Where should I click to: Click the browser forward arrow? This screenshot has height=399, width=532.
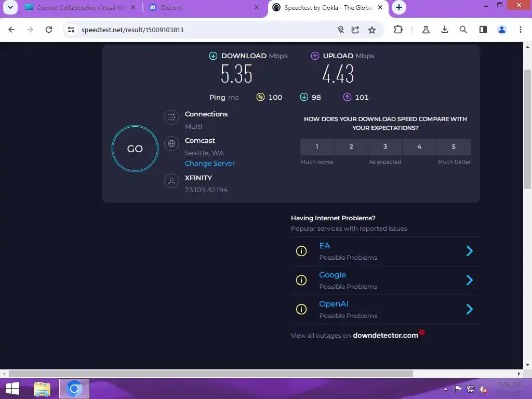pyautogui.click(x=30, y=30)
